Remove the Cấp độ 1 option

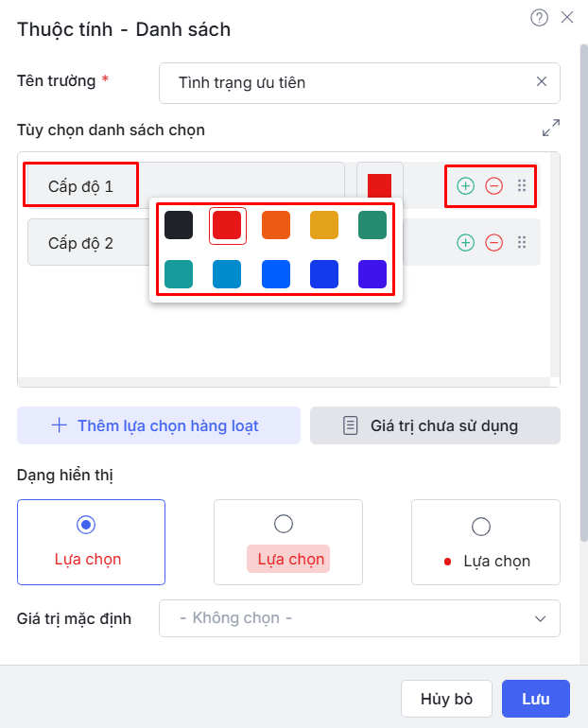coord(493,186)
